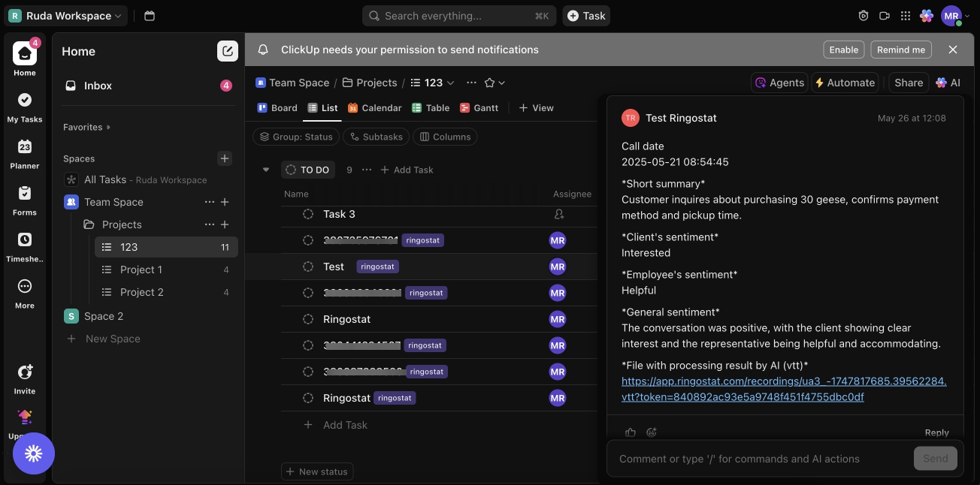
Task: Open the Ringostat vtt recording link
Action: click(x=784, y=389)
